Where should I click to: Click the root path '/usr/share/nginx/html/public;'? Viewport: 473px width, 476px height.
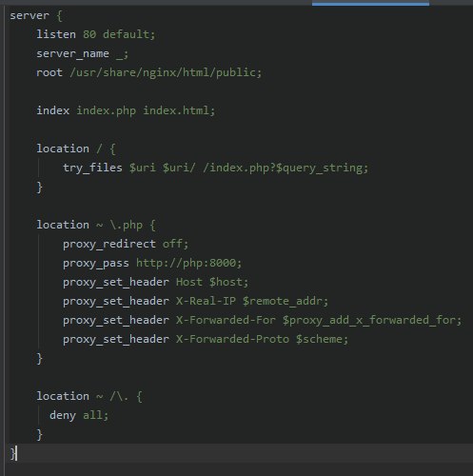pos(166,72)
